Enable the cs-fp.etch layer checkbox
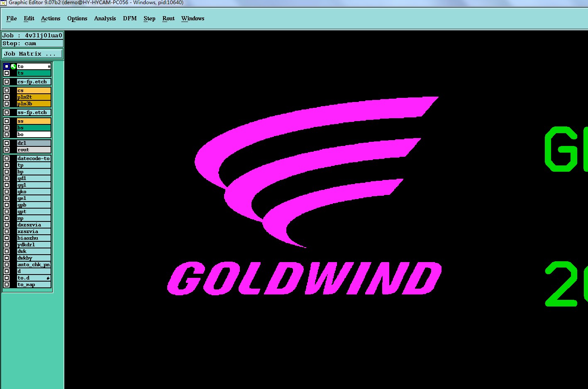 coord(7,82)
